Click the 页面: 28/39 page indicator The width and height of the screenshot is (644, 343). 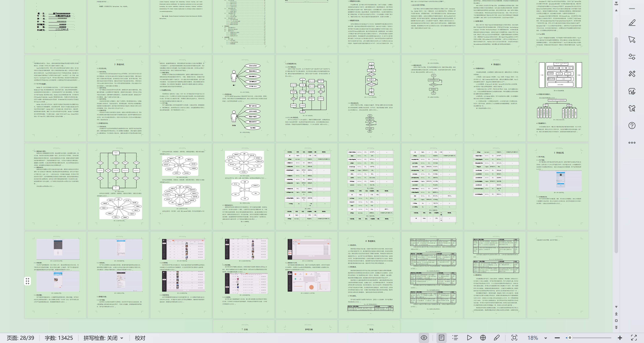[20, 338]
